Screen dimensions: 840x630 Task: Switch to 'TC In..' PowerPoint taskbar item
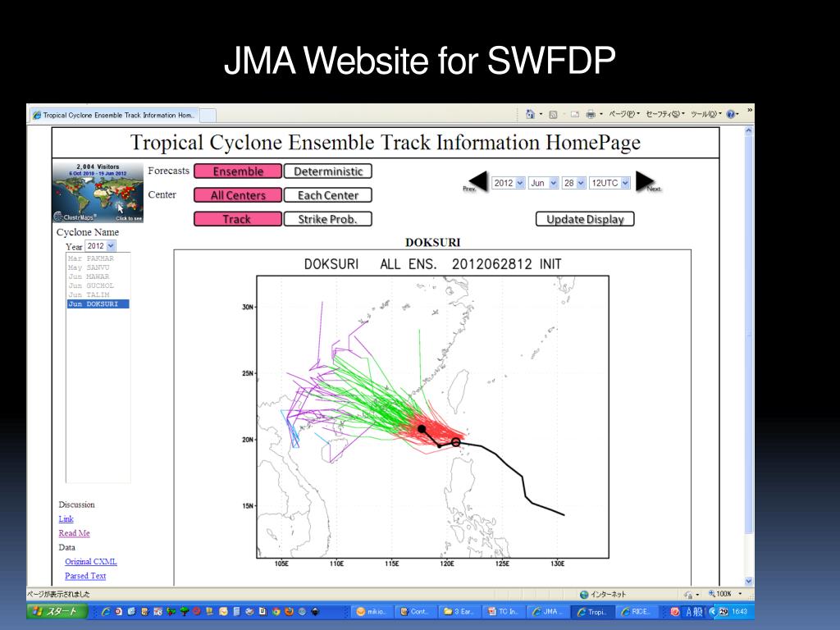(x=504, y=612)
